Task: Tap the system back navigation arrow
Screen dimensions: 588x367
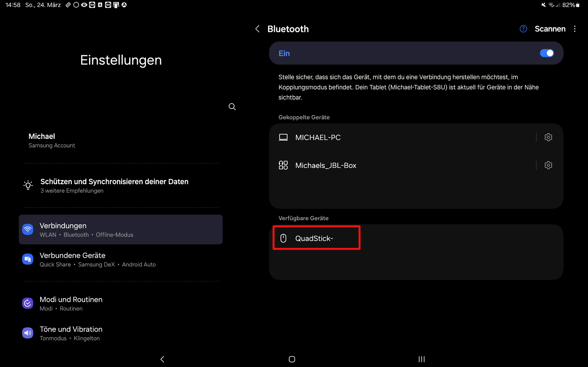Action: 162,359
